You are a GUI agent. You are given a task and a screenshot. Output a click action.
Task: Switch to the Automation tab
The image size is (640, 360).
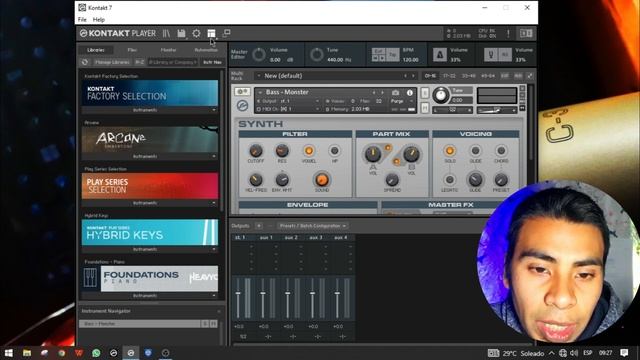click(206, 50)
